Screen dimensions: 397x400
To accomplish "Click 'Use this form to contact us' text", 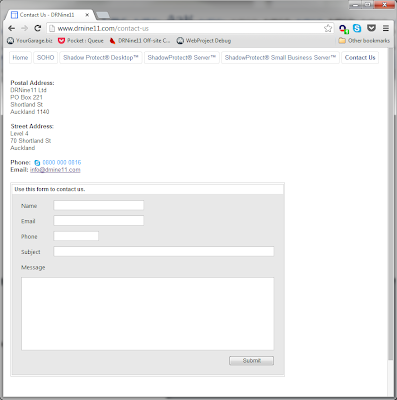I will pos(50,189).
